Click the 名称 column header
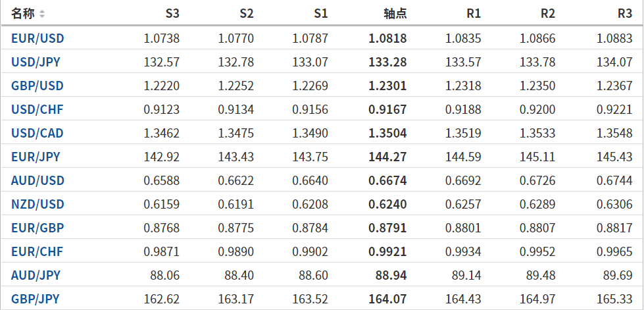The height and width of the screenshot is (310, 644). pyautogui.click(x=23, y=14)
